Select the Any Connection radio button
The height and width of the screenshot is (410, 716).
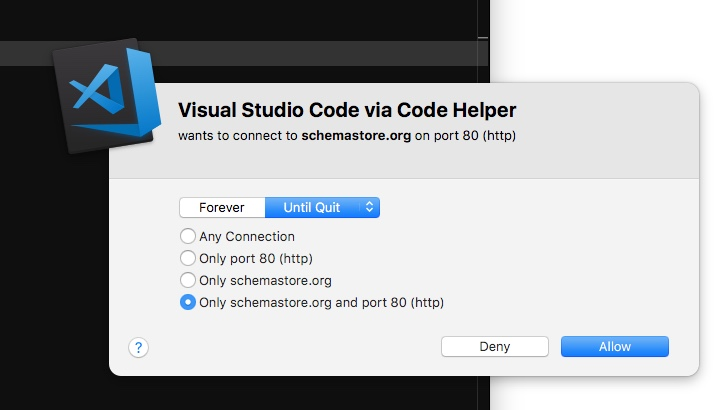(x=188, y=236)
